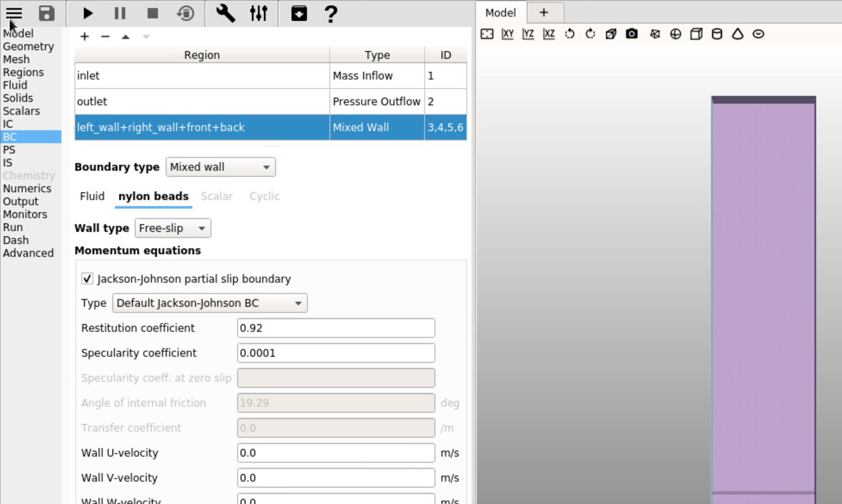This screenshot has height=504, width=842.
Task: Open the Numerics pane in sidebar
Action: click(x=27, y=189)
